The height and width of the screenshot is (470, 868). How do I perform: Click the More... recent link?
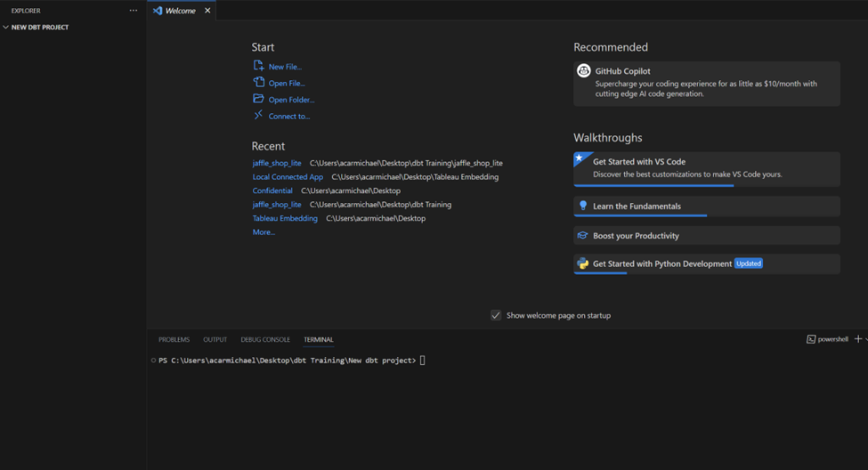[264, 232]
